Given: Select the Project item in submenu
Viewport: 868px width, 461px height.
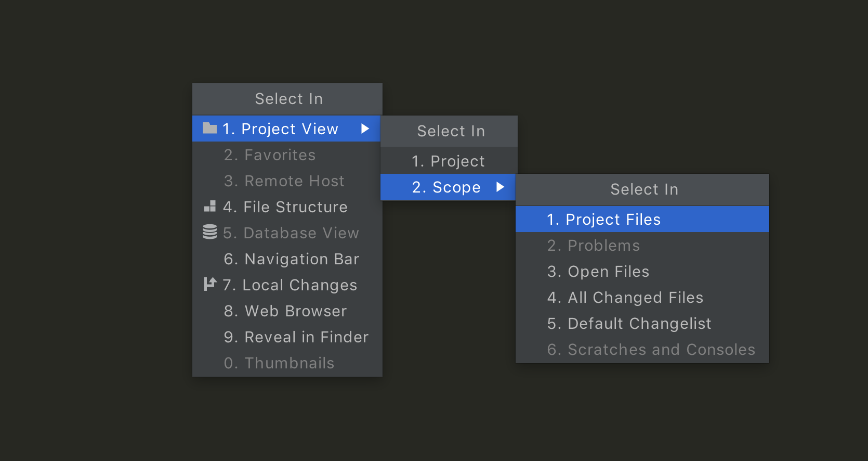Looking at the screenshot, I should (448, 161).
